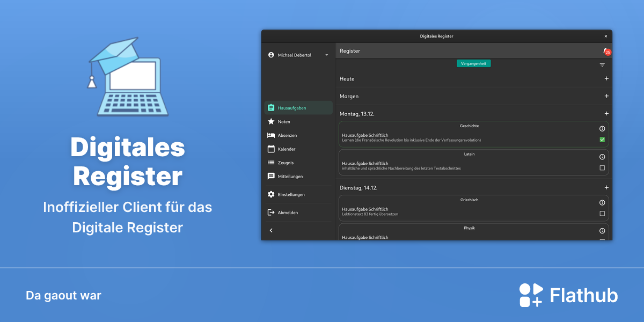Image resolution: width=644 pixels, height=322 pixels.
Task: Click the info icon on Latein homework
Action: 602,157
